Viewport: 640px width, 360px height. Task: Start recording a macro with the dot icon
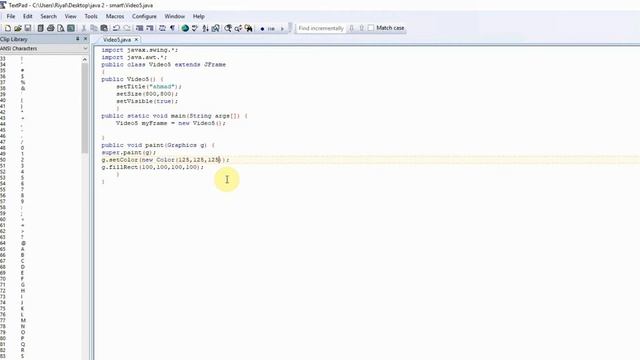click(x=262, y=29)
